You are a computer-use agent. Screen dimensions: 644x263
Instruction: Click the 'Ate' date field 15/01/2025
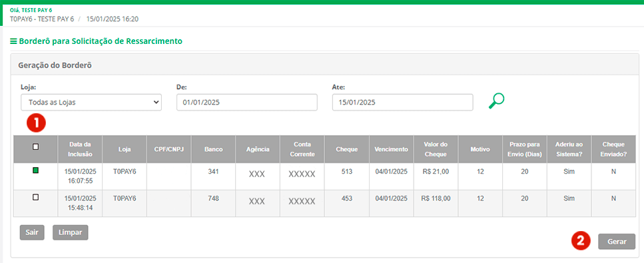coord(402,103)
